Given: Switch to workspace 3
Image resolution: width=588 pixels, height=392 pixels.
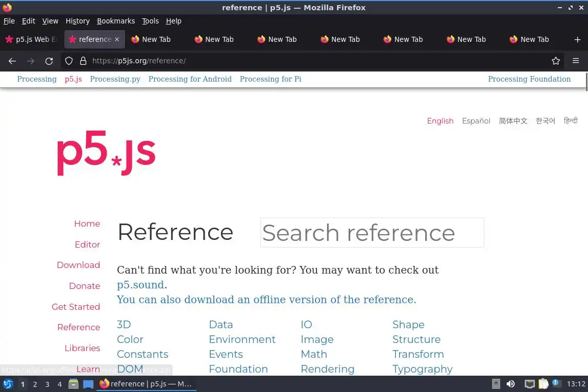Looking at the screenshot, I should pos(47,384).
